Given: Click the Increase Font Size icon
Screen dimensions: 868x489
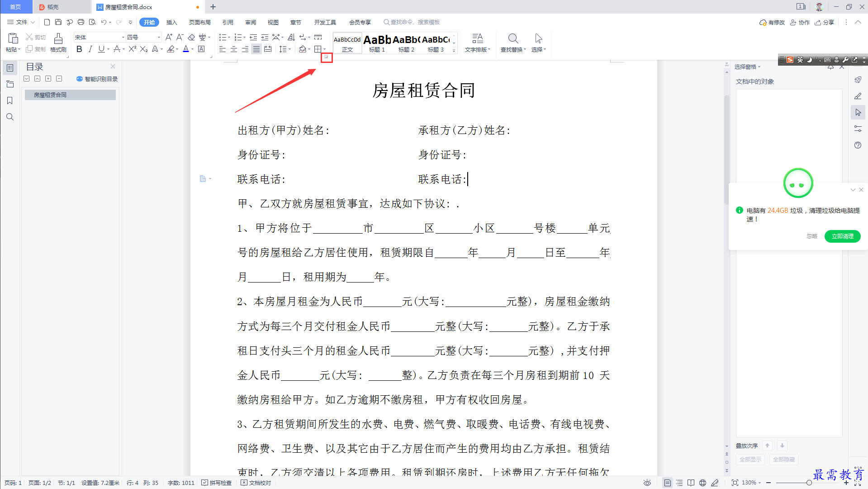Looking at the screenshot, I should pos(169,37).
